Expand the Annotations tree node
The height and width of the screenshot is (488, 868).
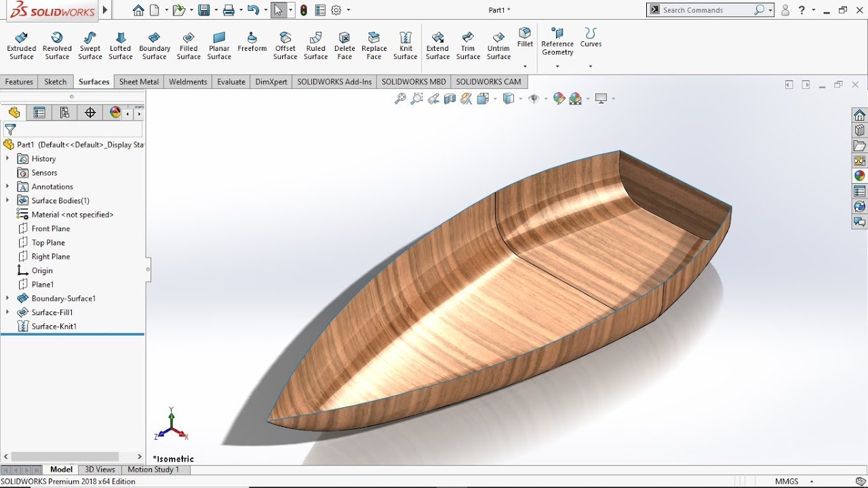click(x=7, y=186)
